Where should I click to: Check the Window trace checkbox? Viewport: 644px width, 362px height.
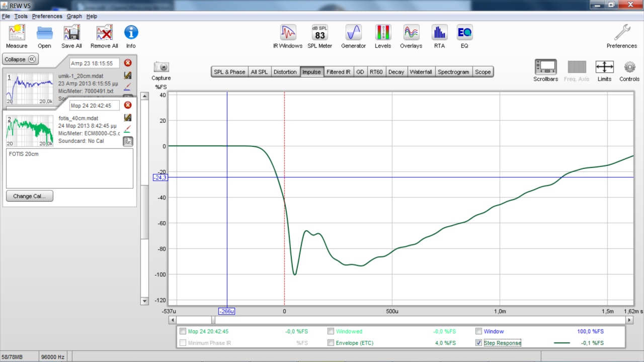click(x=479, y=331)
